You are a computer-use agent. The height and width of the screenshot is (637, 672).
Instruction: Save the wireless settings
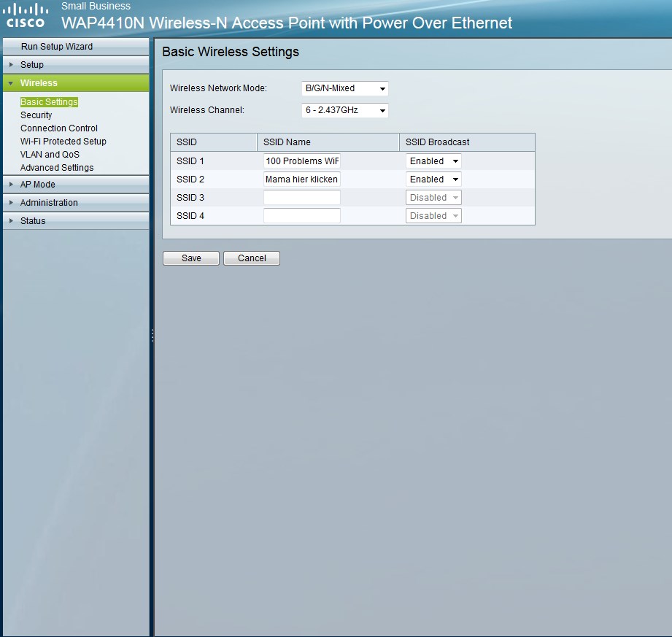(191, 258)
